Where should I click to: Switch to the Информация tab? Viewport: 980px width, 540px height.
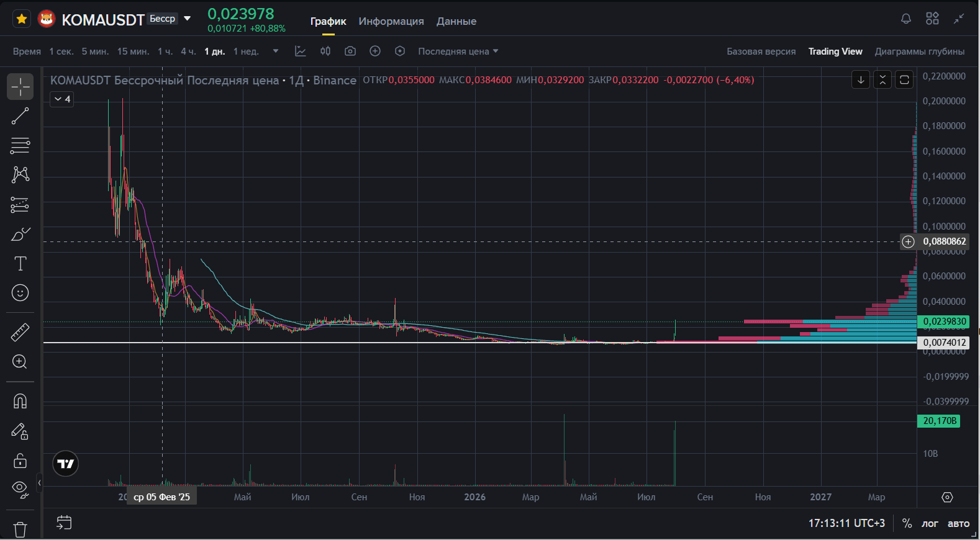[391, 21]
